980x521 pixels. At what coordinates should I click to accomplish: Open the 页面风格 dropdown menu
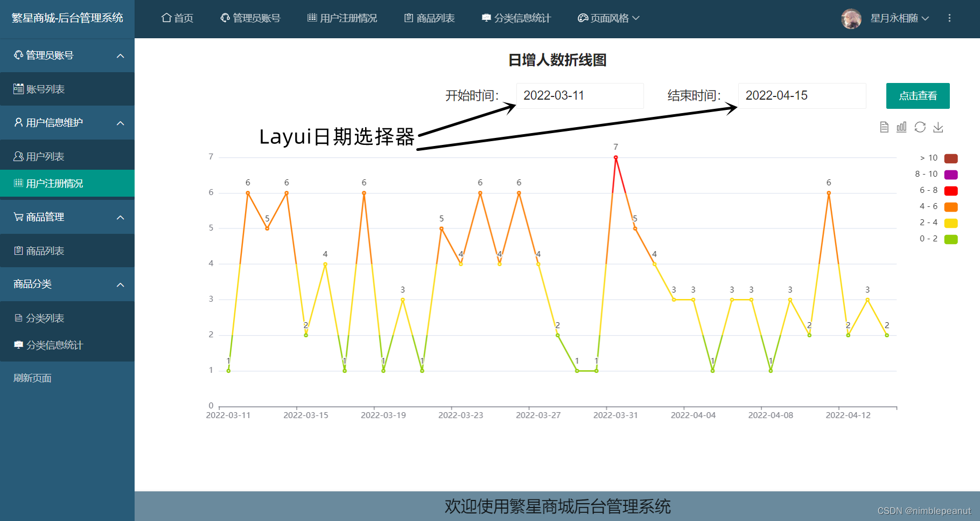coord(609,18)
